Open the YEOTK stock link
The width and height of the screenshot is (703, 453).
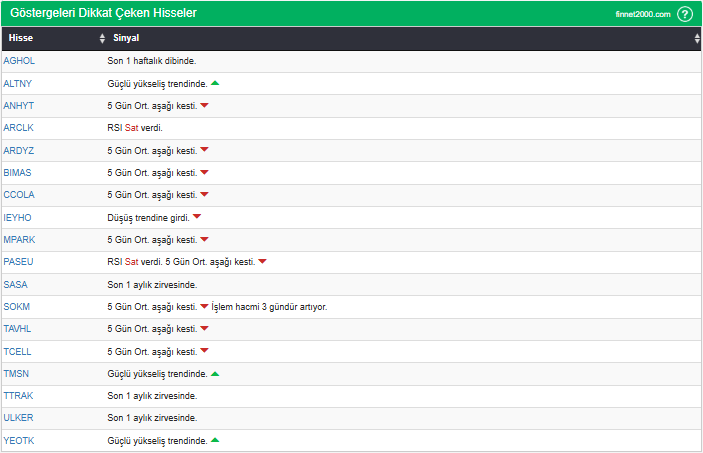pyautogui.click(x=18, y=440)
